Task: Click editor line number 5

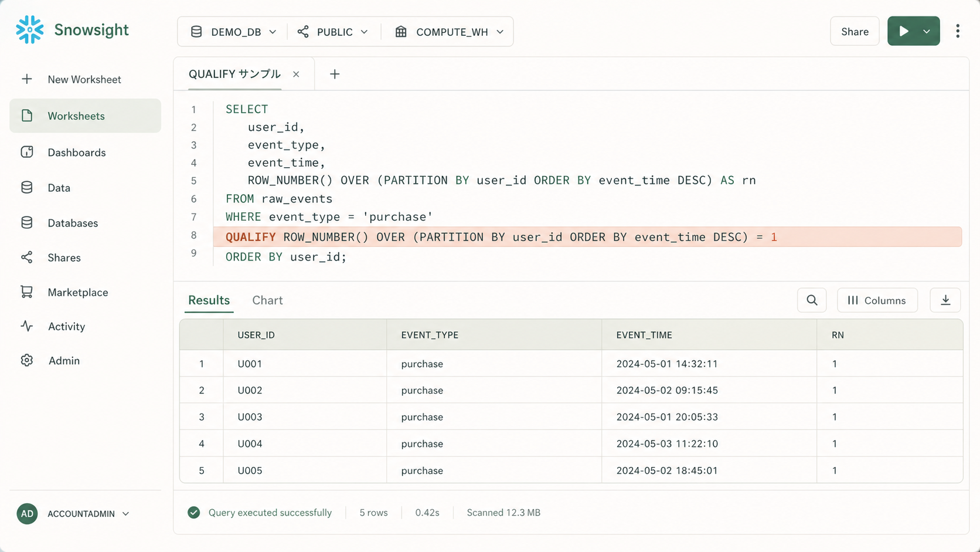Action: pyautogui.click(x=193, y=181)
